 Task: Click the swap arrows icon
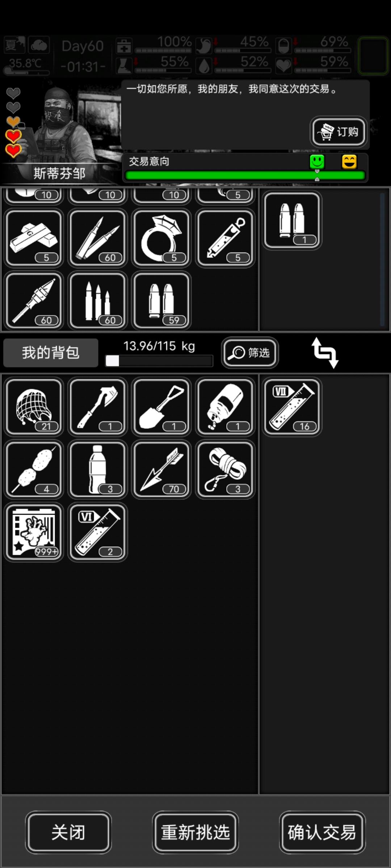click(325, 353)
